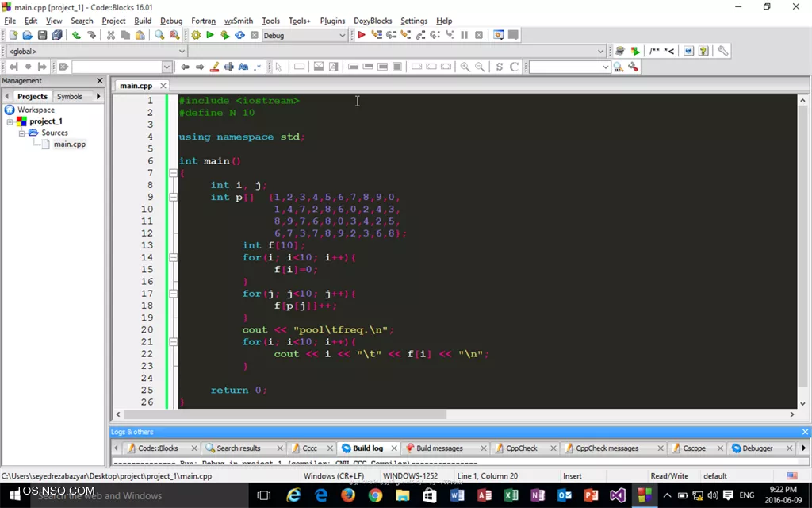Screen dimensions: 812x508
Task: Toggle the match case Aa search option
Action: click(x=243, y=67)
